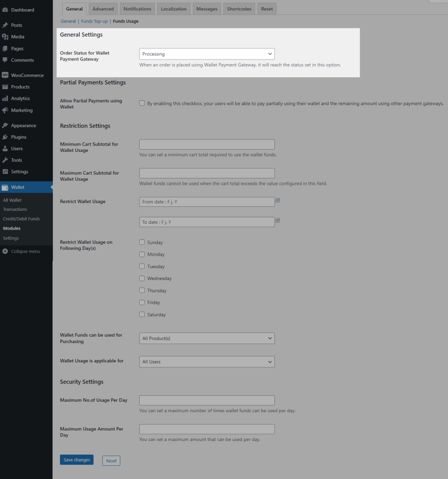Open the General sub-section link

[x=68, y=21]
